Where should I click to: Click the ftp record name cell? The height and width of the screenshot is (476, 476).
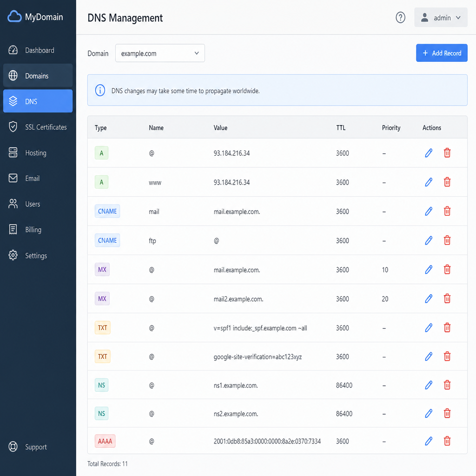(x=152, y=241)
